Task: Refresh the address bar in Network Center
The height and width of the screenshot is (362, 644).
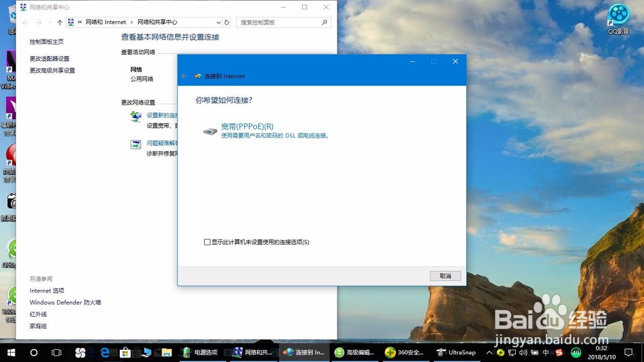Action: point(227,22)
